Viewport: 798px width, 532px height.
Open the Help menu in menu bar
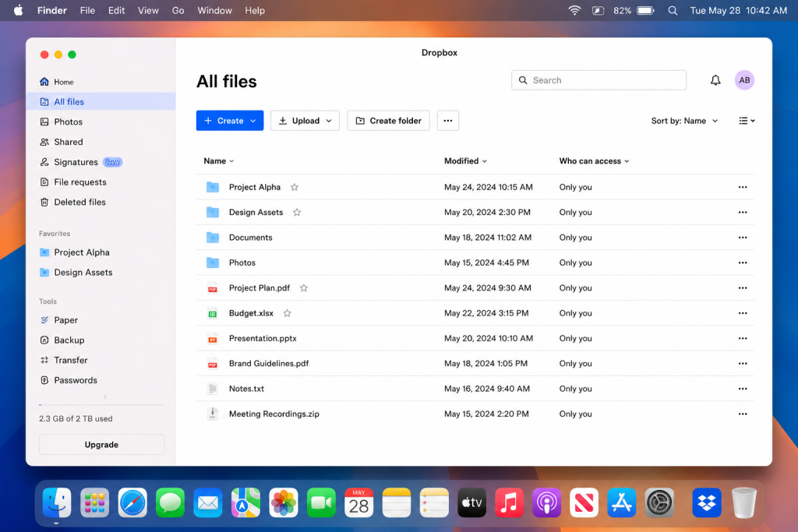tap(255, 10)
